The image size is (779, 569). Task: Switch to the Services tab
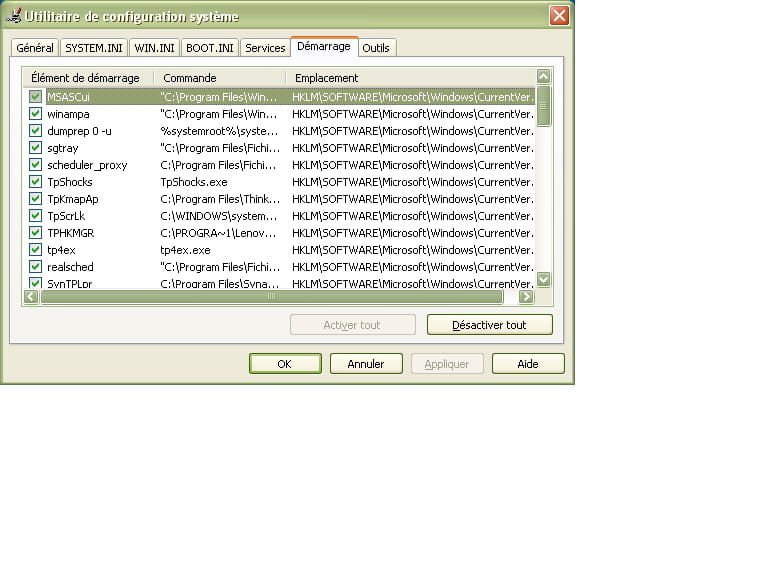(x=265, y=48)
